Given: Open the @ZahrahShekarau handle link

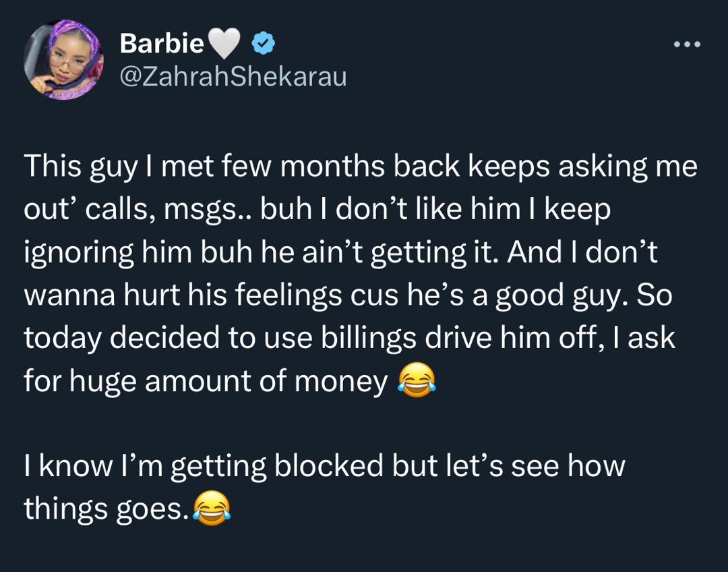Looking at the screenshot, I should point(233,77).
